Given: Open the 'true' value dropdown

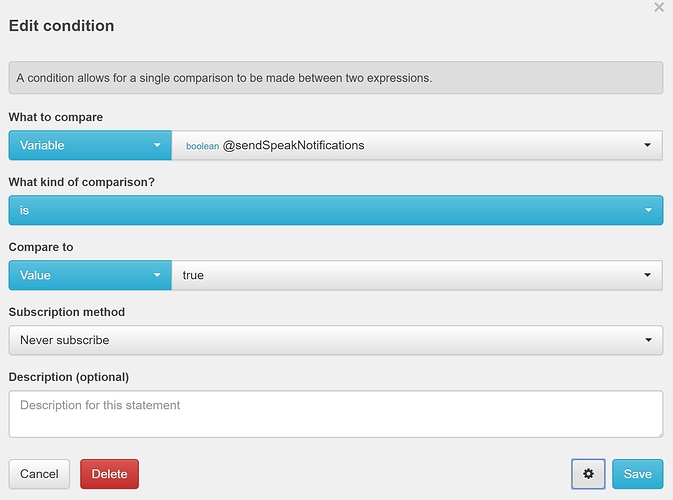Looking at the screenshot, I should 417,275.
